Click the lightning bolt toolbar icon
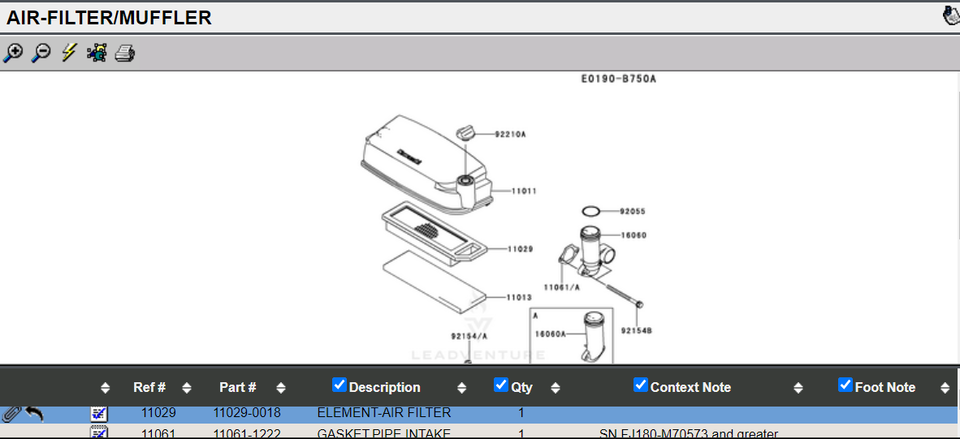960x439 pixels. (x=68, y=53)
